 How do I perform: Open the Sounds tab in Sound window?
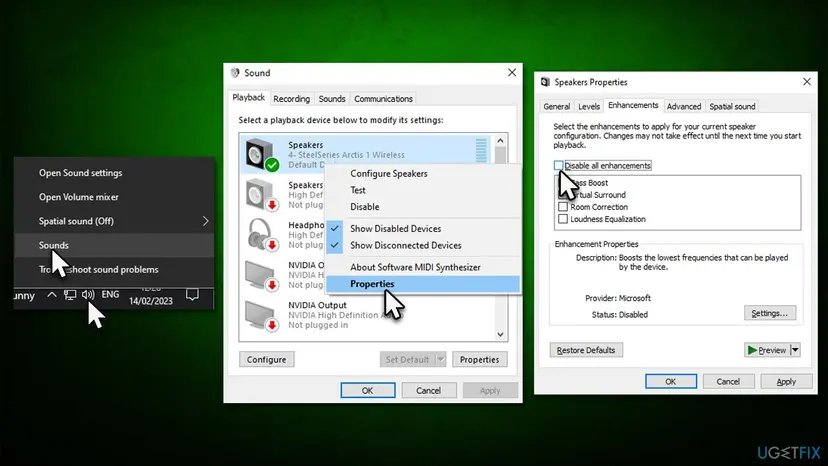click(332, 99)
